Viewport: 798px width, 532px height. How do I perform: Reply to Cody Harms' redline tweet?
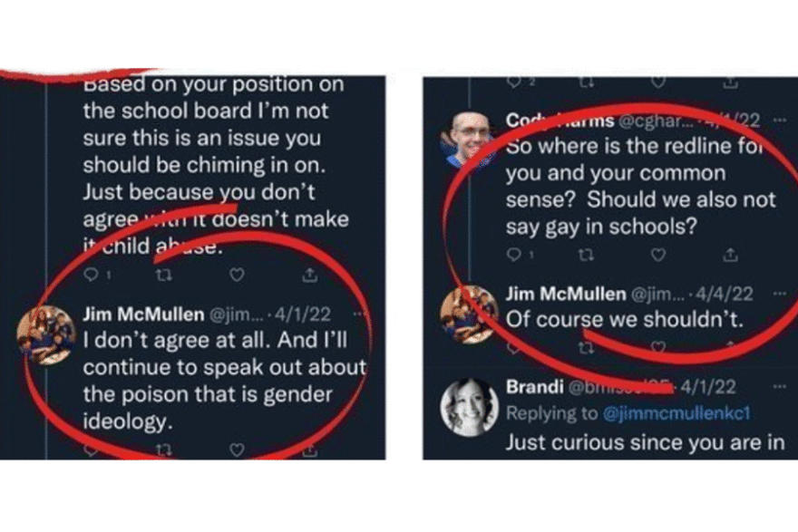513,255
